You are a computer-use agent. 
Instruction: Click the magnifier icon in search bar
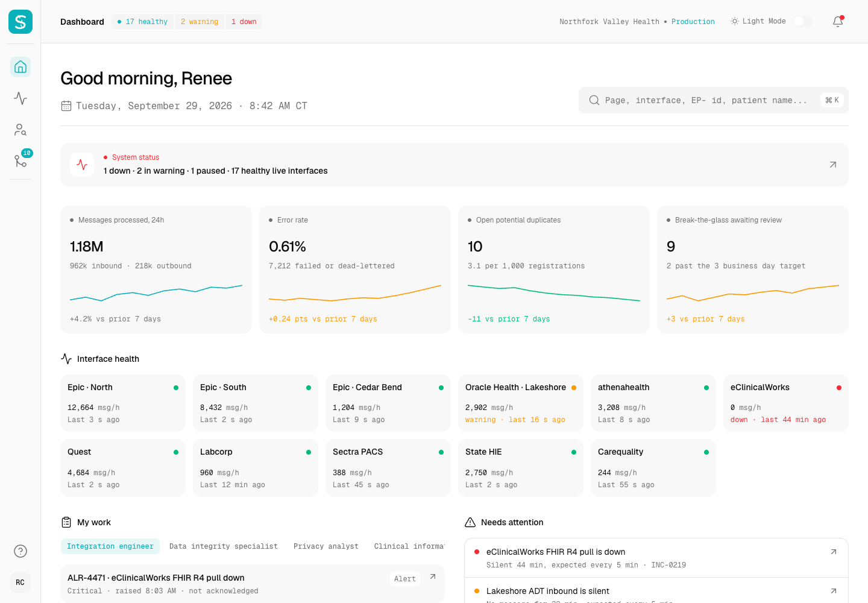594,100
